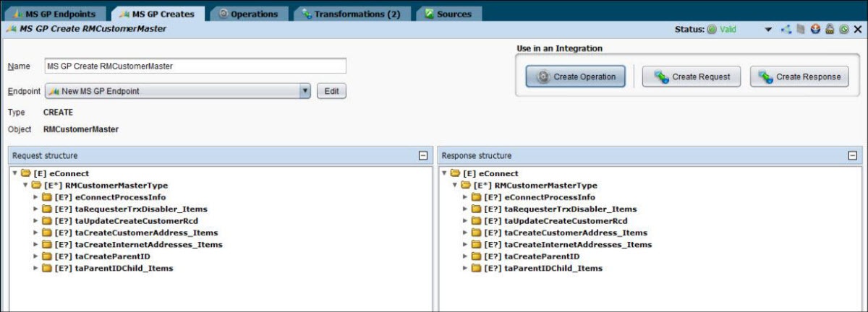The image size is (868, 312).
Task: Collapse the Request structure panel
Action: 422,155
